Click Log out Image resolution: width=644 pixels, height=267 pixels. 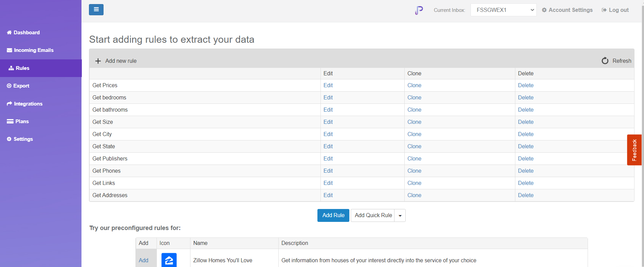point(615,10)
